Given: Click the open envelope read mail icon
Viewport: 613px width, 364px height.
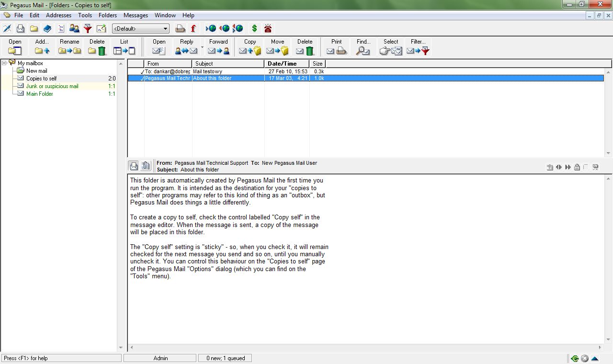Looking at the screenshot, I should [x=21, y=29].
